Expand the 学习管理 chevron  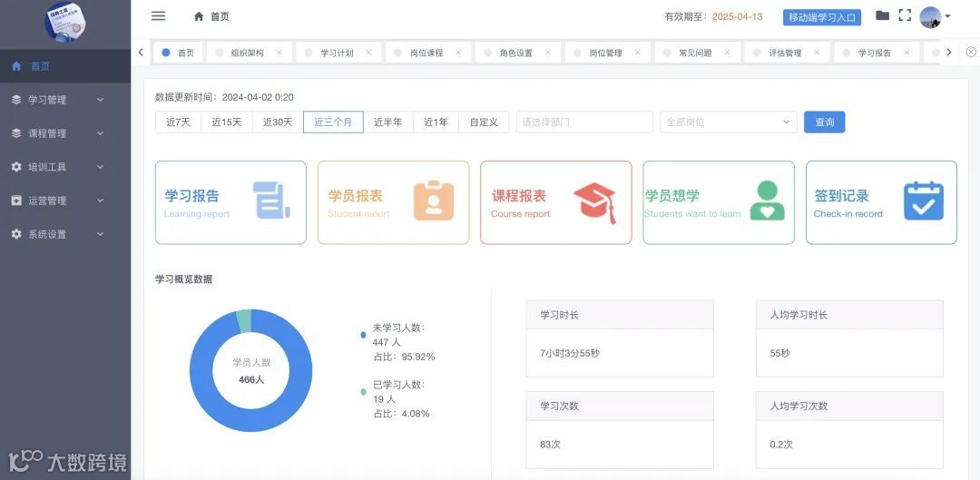(100, 100)
